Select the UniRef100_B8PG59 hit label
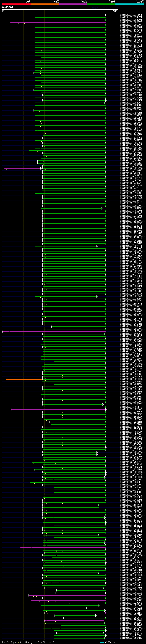This screenshot has height=644, width=146. click(131, 165)
